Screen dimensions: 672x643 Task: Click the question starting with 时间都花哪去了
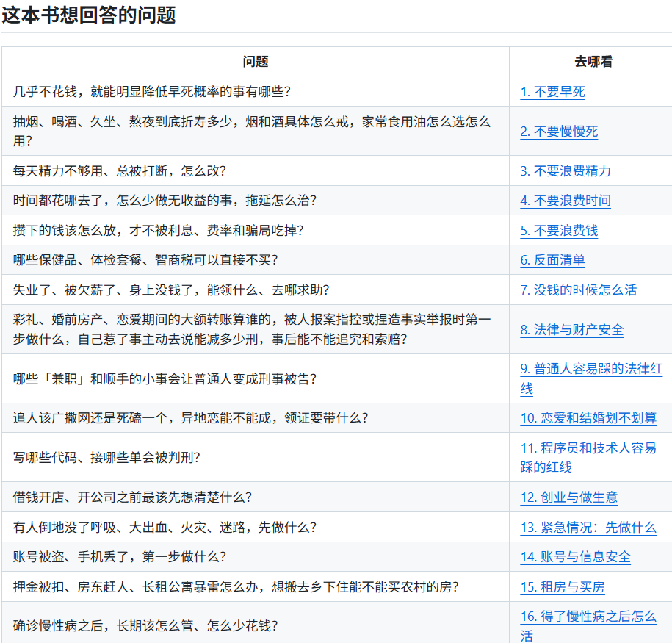[165, 201]
